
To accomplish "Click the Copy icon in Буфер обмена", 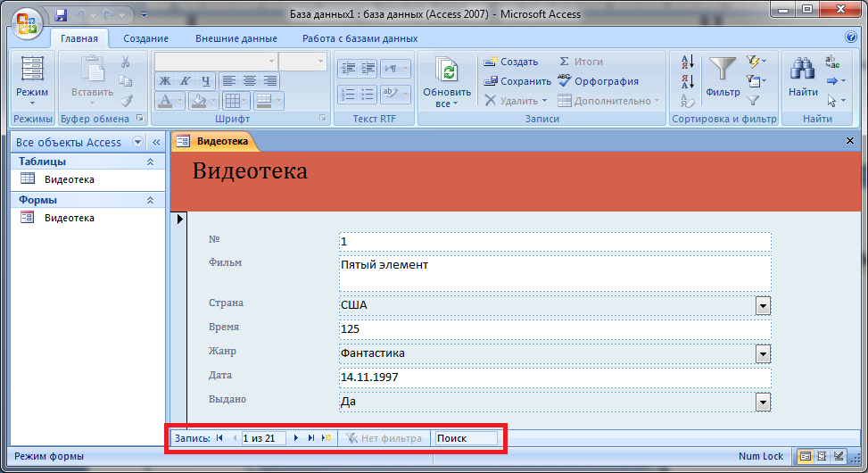I will 126,81.
